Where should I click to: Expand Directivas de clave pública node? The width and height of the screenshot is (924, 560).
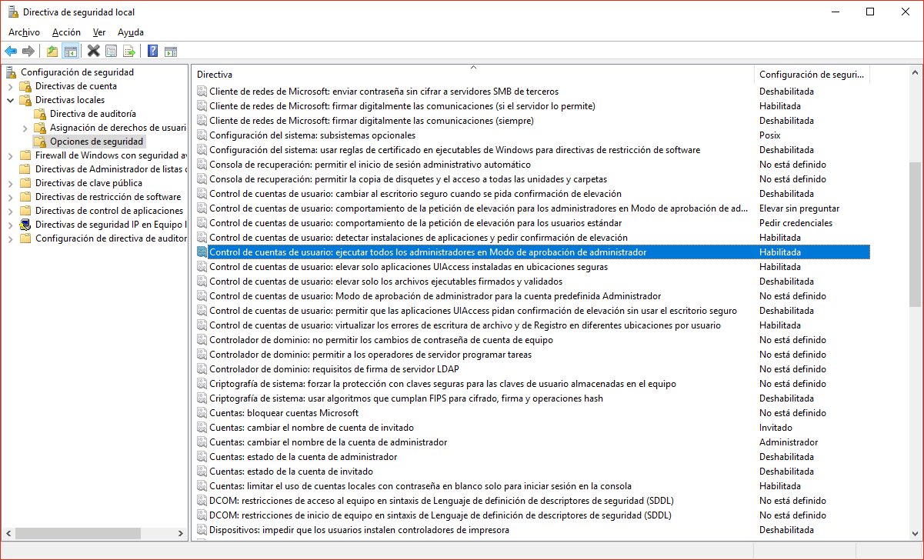click(x=11, y=183)
